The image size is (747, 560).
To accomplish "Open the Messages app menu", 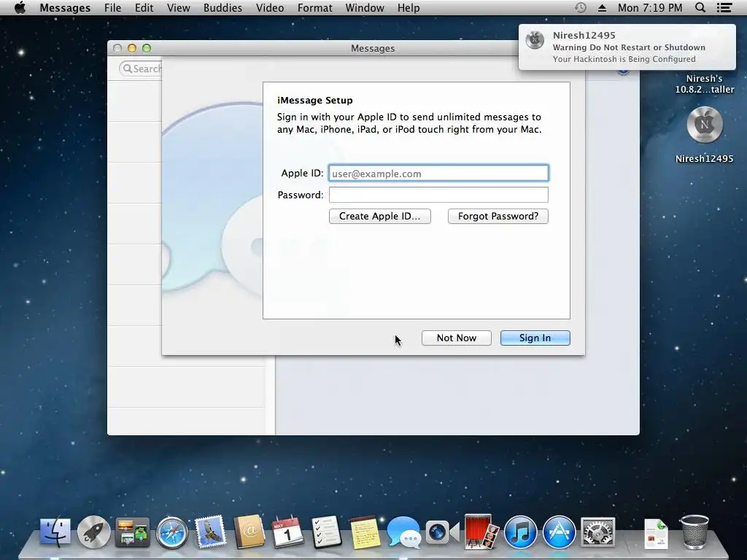I will (65, 7).
